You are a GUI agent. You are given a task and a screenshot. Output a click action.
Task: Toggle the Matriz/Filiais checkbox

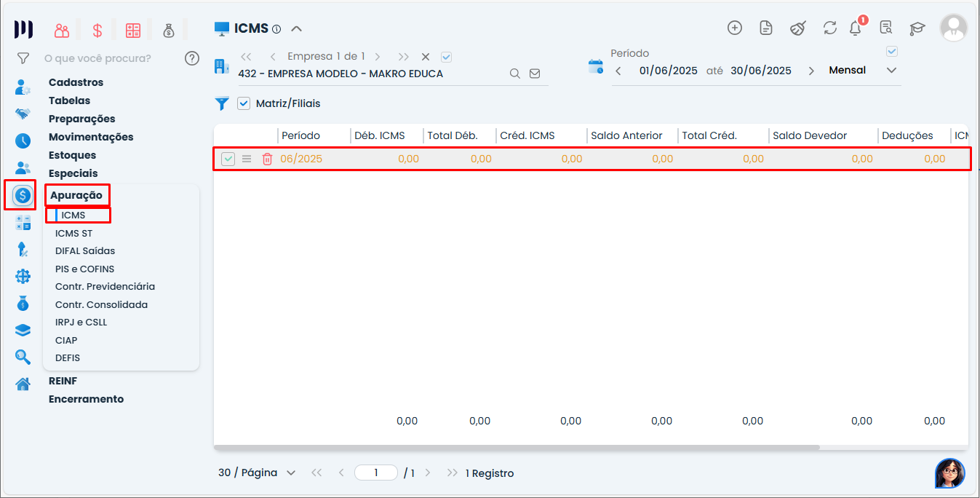click(244, 103)
